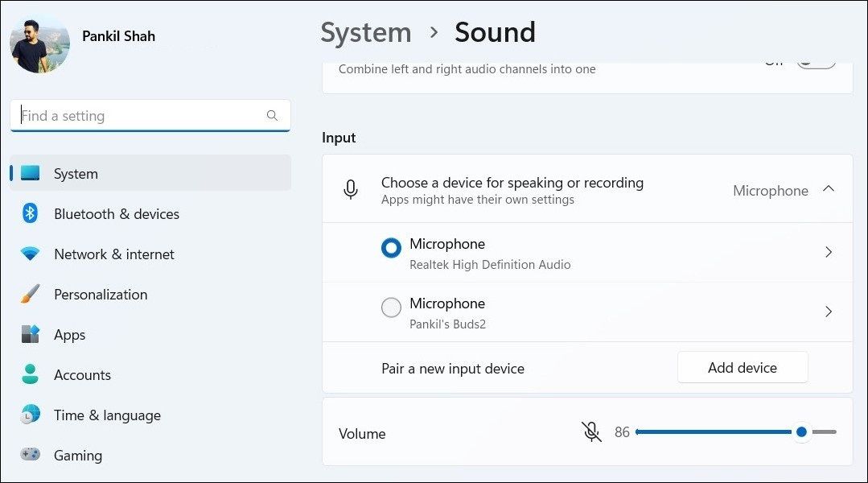Select the System icon in the sidebar

[x=30, y=174]
